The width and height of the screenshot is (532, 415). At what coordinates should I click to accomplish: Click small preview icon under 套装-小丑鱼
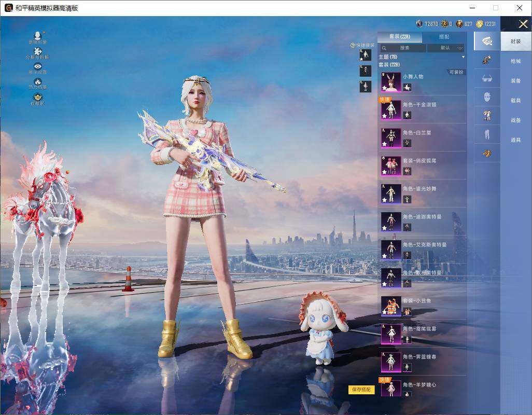coord(407,311)
